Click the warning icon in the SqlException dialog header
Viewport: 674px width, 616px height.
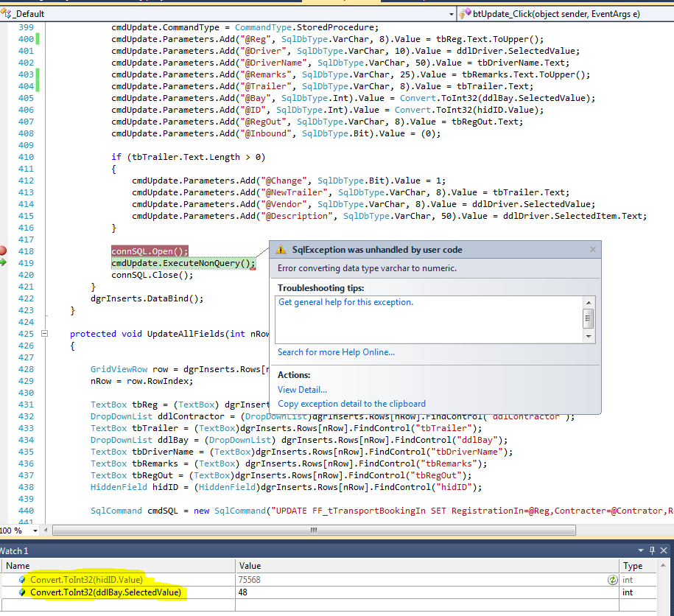point(280,250)
